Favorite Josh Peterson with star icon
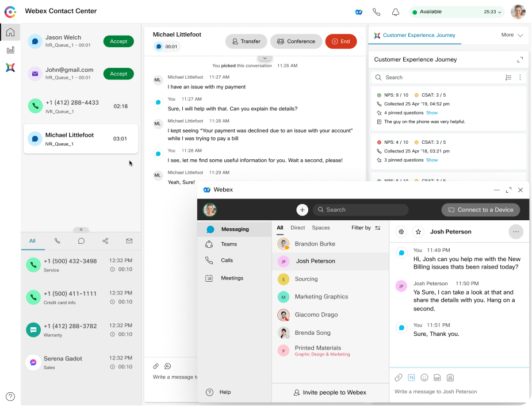Viewport: 532px width, 406px height. 418,232
